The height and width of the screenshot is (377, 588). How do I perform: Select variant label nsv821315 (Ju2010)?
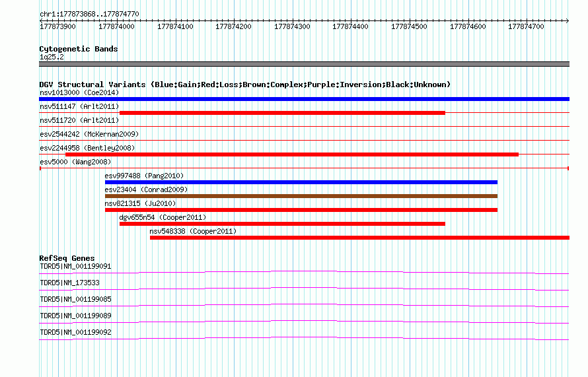point(140,203)
